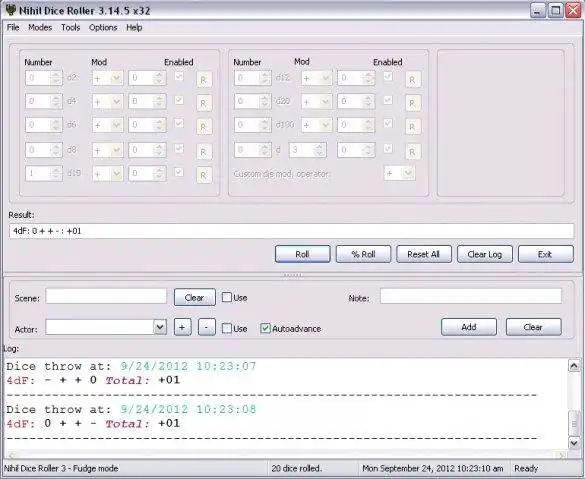Click the R button in the d10 row

[x=204, y=175]
